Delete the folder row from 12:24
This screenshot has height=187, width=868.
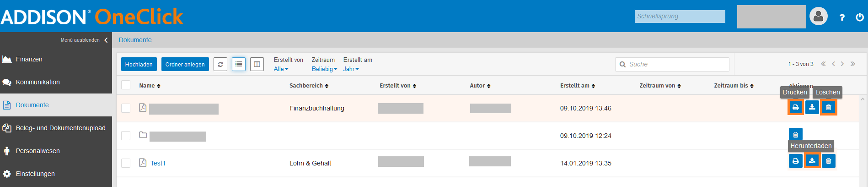click(x=796, y=135)
